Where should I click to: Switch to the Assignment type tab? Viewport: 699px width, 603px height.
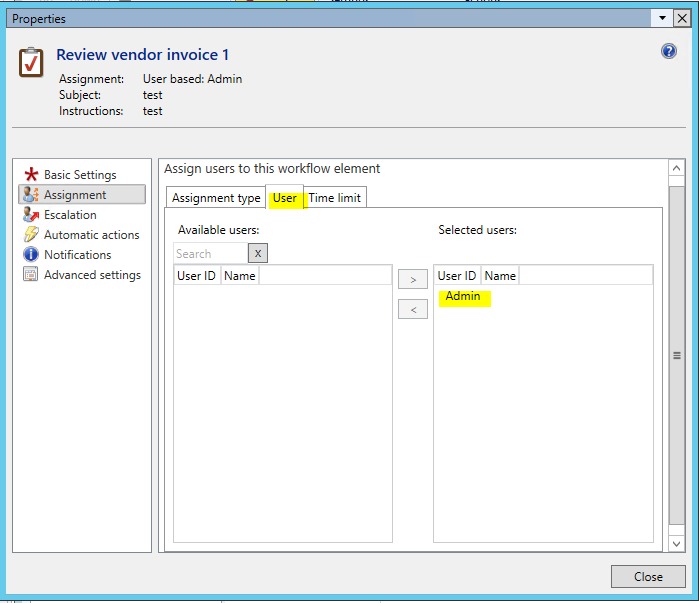pyautogui.click(x=216, y=198)
